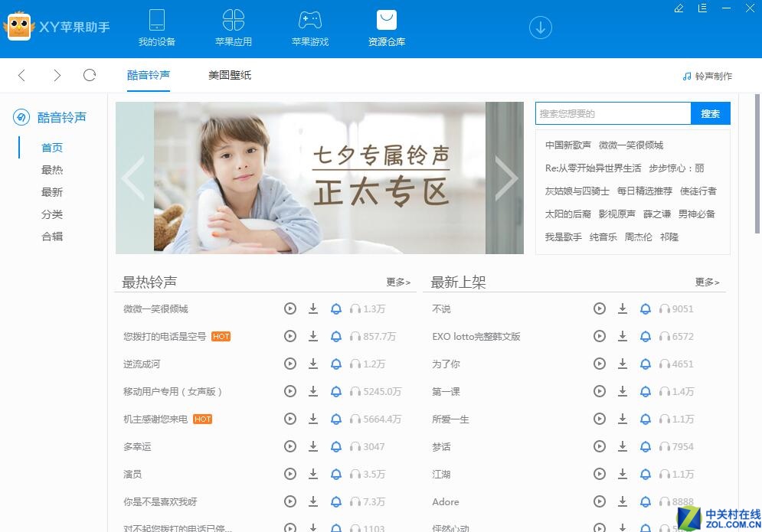Set 微微一笑很倾城 as ringtone via bell icon
Image resolution: width=762 pixels, height=532 pixels.
click(x=335, y=308)
